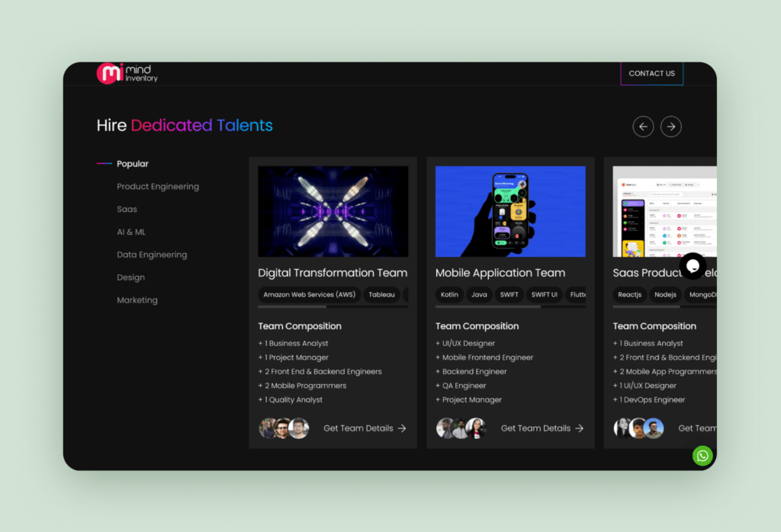Click the Saas Product team member avatars
The image size is (781, 532).
[x=638, y=428]
